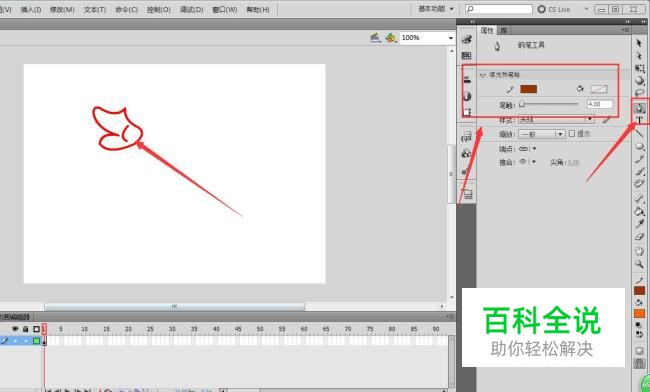Open the 文本(T) menu
This screenshot has height=392, width=650.
95,9
